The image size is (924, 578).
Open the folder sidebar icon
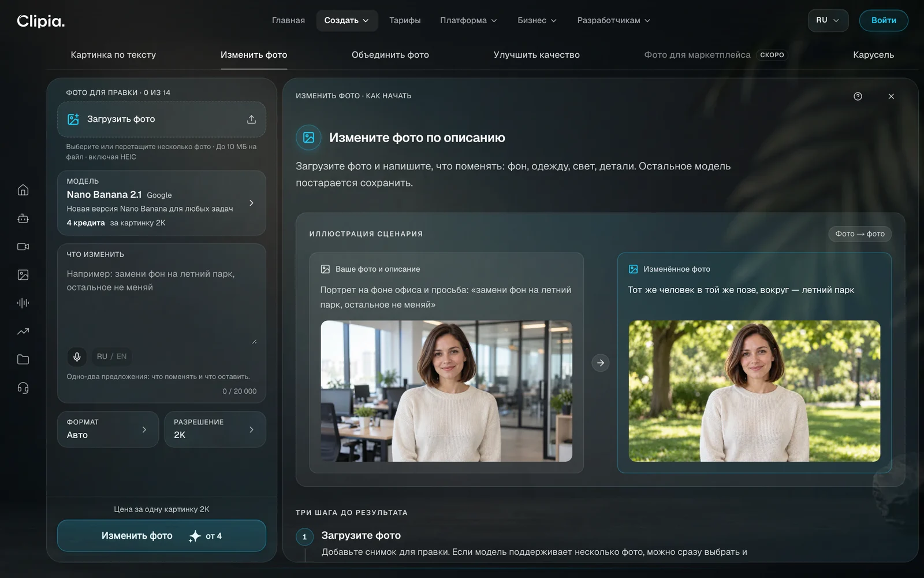pos(23,360)
